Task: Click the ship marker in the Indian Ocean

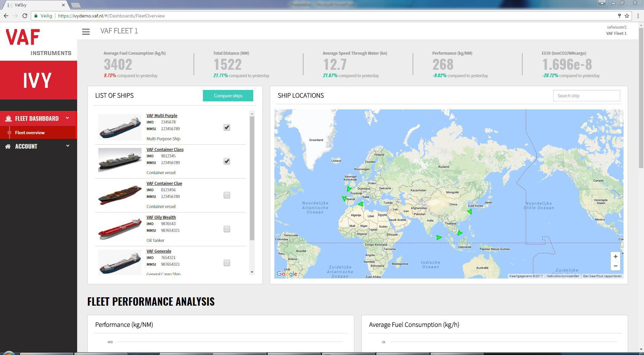Action: 439,237
